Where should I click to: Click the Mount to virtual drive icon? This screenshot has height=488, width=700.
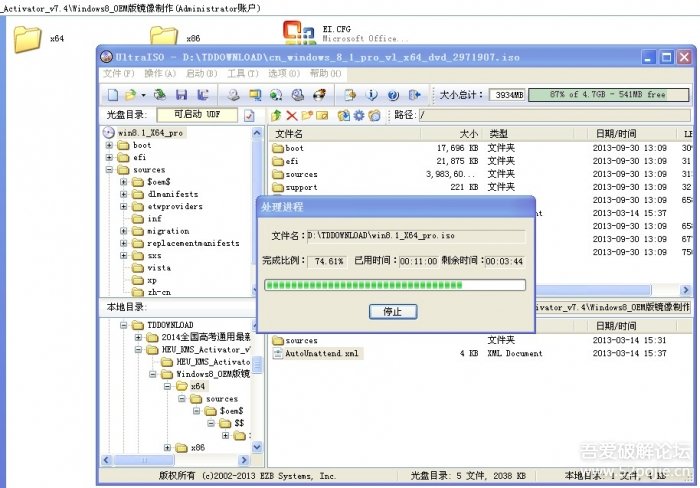(298, 95)
